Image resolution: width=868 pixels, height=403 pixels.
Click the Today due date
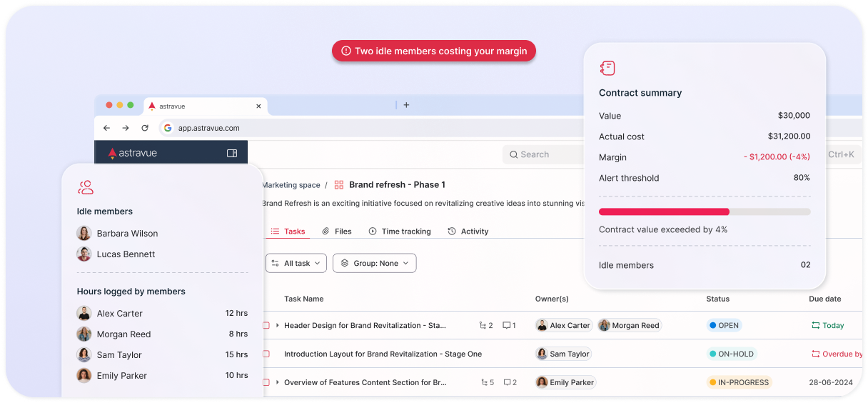[827, 325]
